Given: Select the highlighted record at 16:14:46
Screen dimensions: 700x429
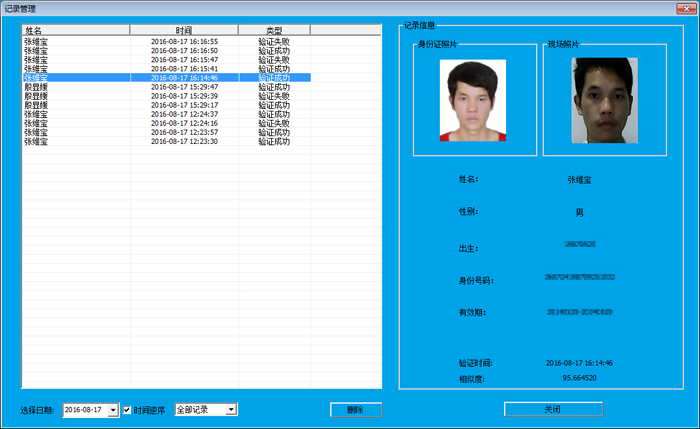Looking at the screenshot, I should tap(184, 78).
